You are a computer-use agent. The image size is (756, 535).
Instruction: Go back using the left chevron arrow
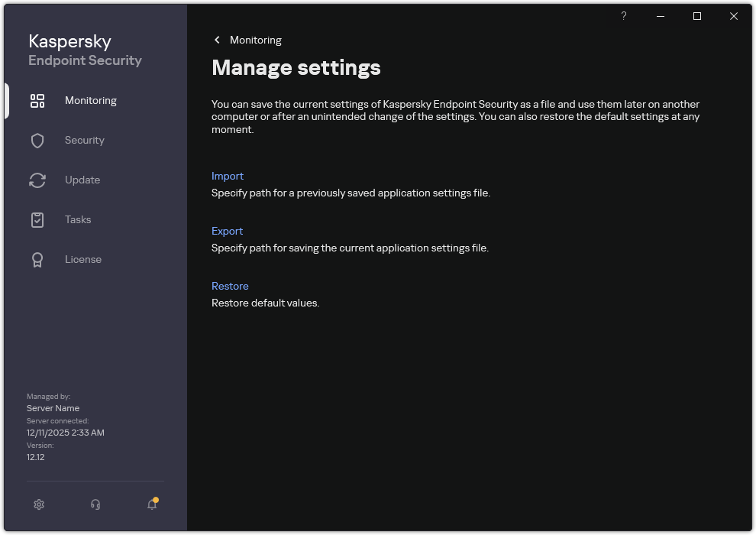[x=217, y=40]
